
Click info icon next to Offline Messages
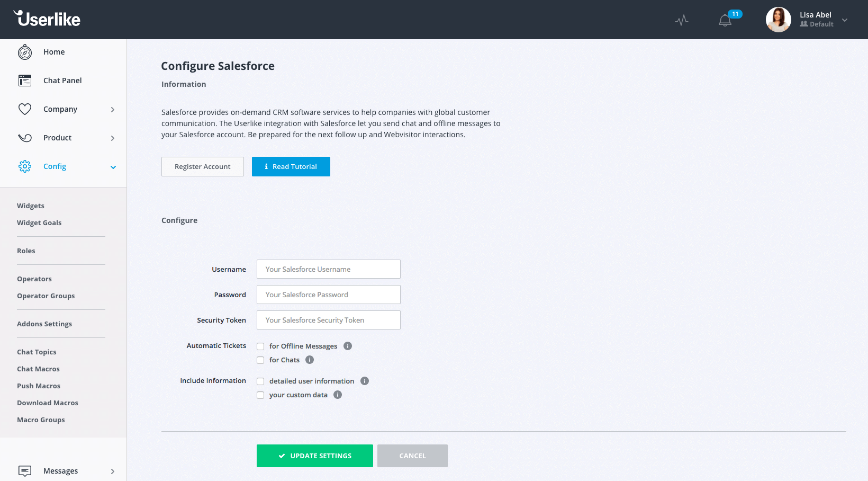click(348, 346)
